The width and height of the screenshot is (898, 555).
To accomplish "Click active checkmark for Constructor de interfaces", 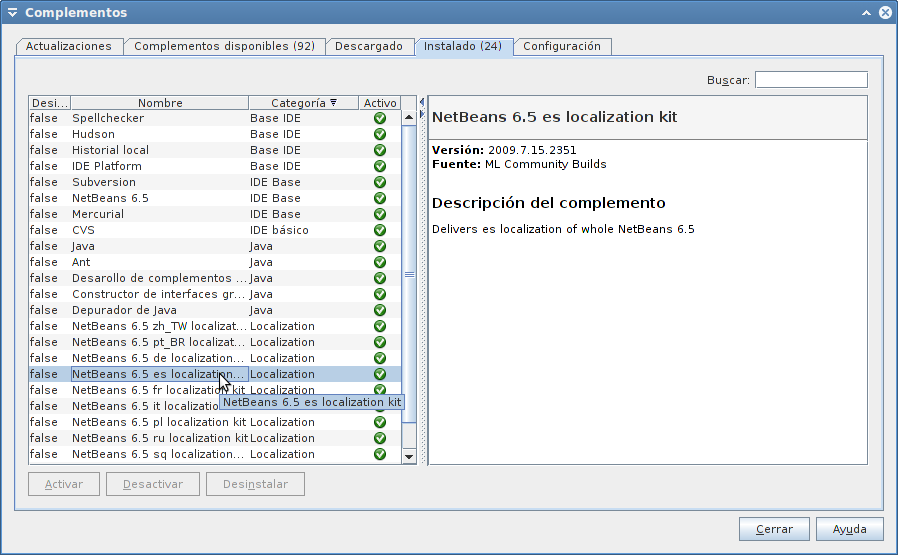I will (380, 294).
